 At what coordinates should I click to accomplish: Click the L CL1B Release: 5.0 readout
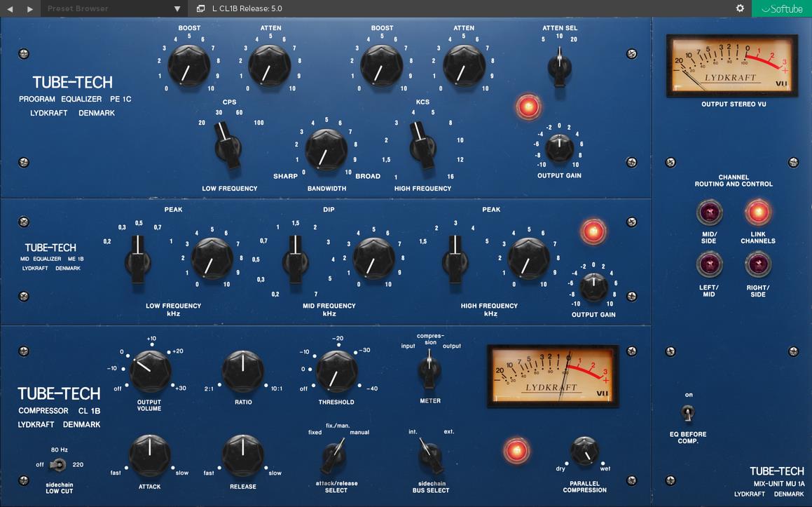tap(247, 8)
